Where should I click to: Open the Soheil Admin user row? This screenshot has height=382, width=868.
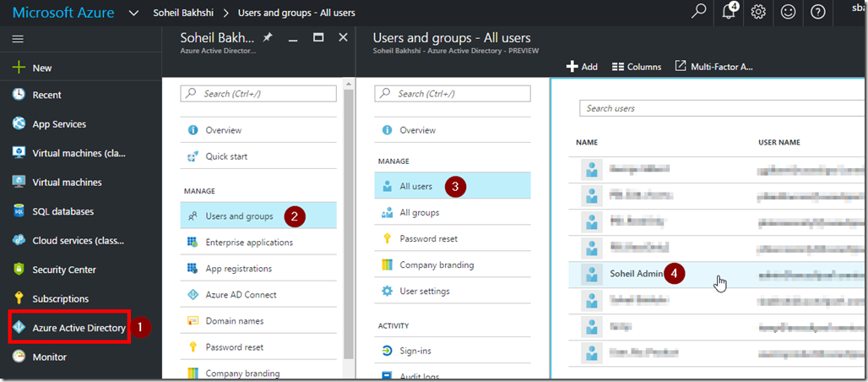716,275
